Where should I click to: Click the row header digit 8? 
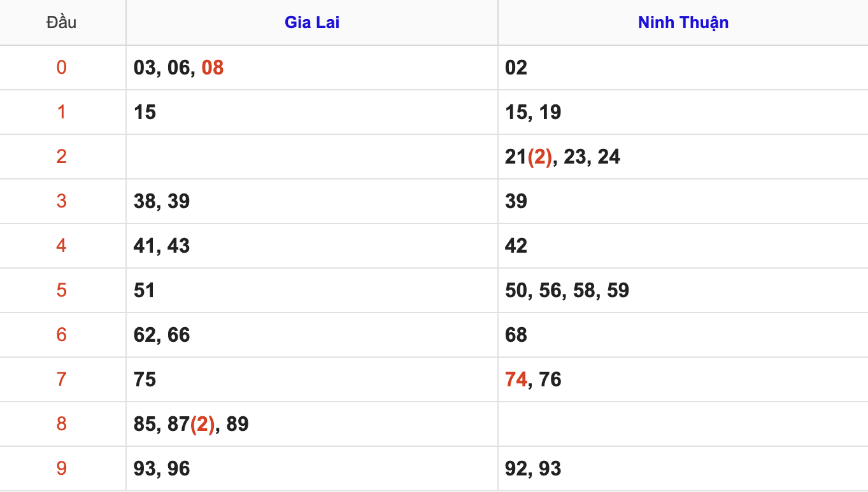61,424
